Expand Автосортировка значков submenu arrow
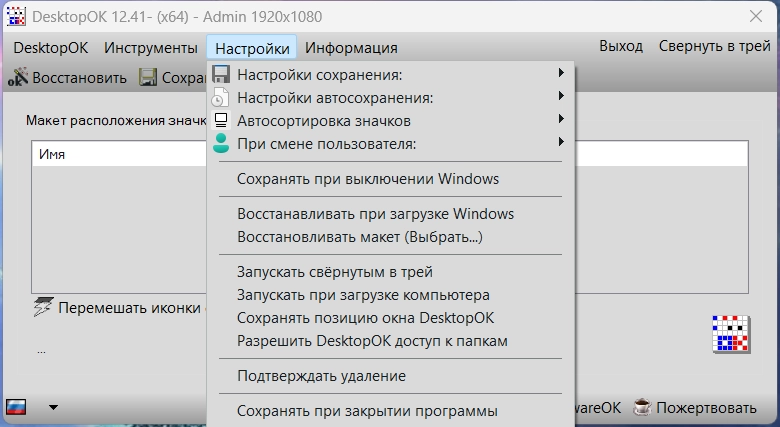780x427 pixels. [561, 119]
